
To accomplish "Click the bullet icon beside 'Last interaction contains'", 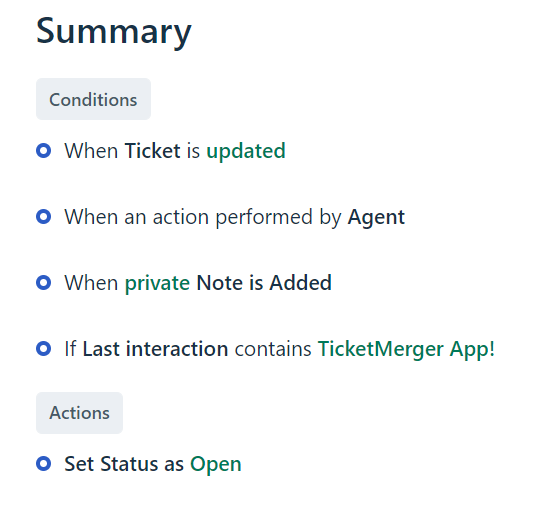I will coord(44,349).
